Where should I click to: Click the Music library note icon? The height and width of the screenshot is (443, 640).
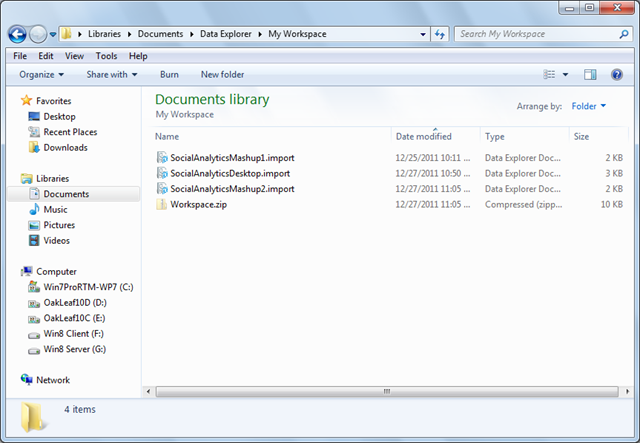coord(34,209)
